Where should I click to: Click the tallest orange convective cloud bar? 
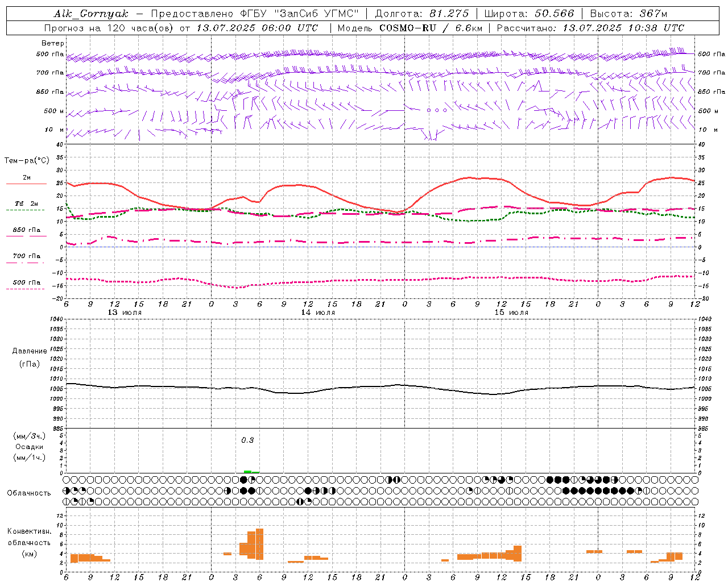point(259,544)
